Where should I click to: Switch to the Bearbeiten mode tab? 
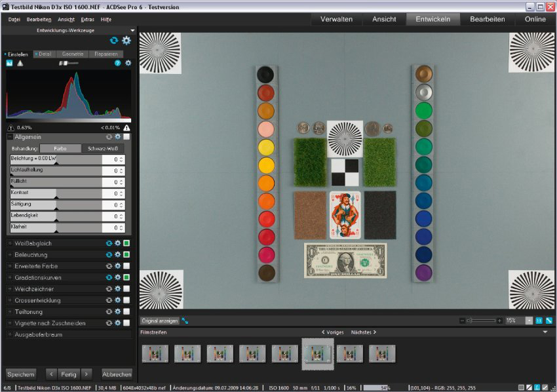tap(487, 19)
